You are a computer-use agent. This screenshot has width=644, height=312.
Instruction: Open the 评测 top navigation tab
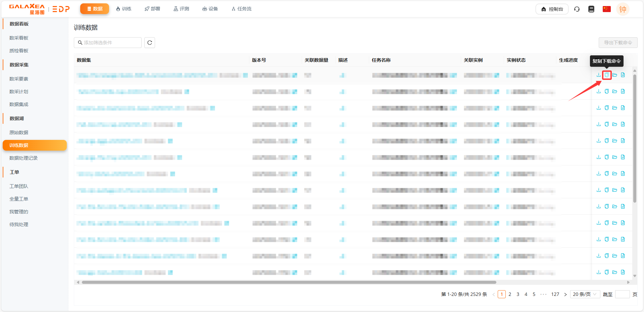point(181,9)
